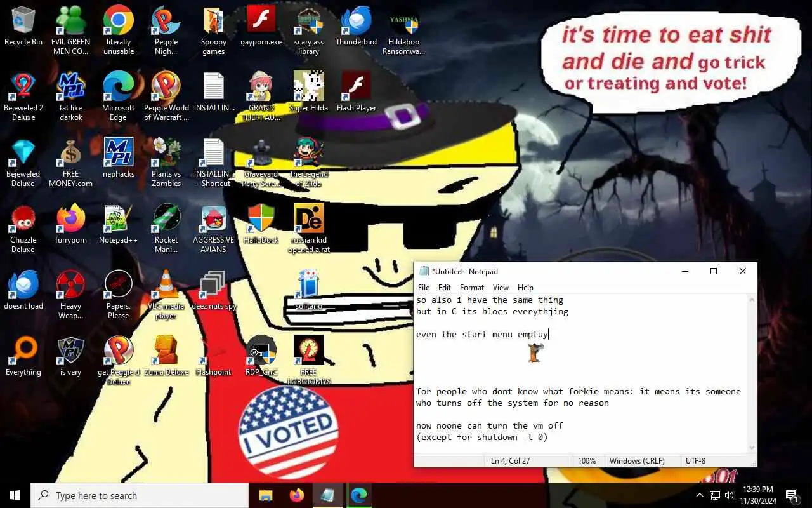This screenshot has height=508, width=812.
Task: Open Bejeweled 2 Deluxe shortcut
Action: [x=23, y=97]
